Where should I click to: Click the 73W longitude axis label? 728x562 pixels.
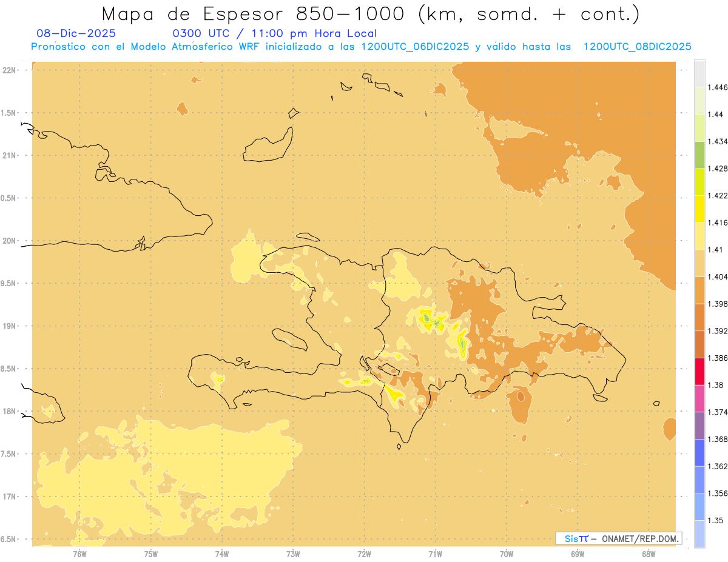point(293,554)
